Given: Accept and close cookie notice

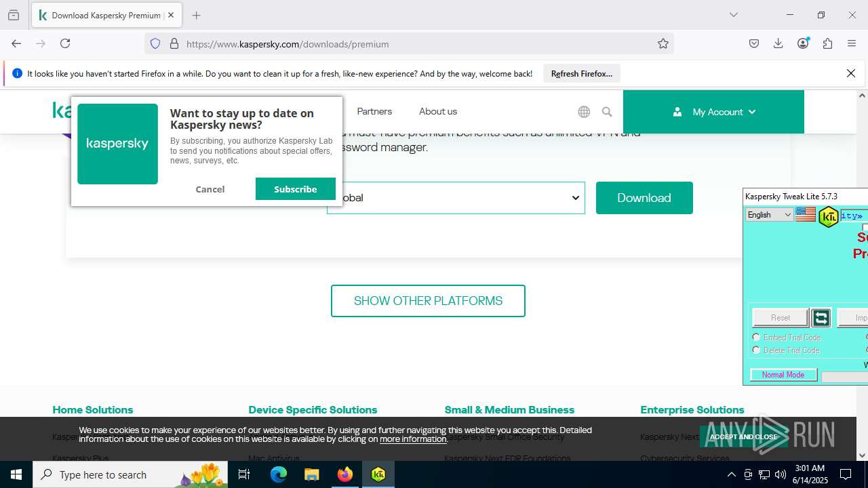Looking at the screenshot, I should click(x=744, y=436).
